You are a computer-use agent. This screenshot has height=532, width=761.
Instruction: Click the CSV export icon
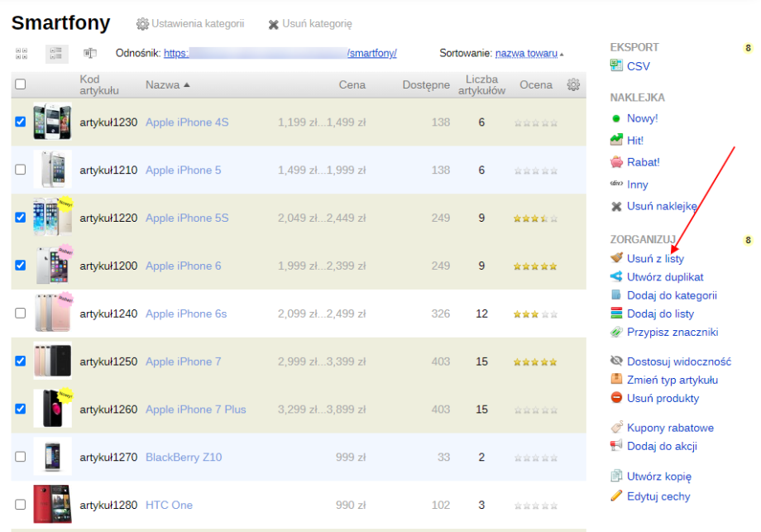[x=616, y=65]
